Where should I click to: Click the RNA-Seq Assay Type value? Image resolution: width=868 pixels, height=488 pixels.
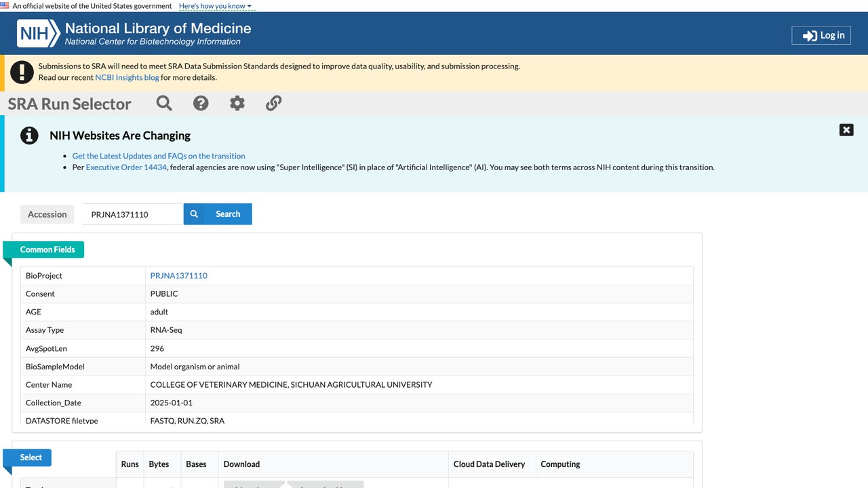(166, 330)
